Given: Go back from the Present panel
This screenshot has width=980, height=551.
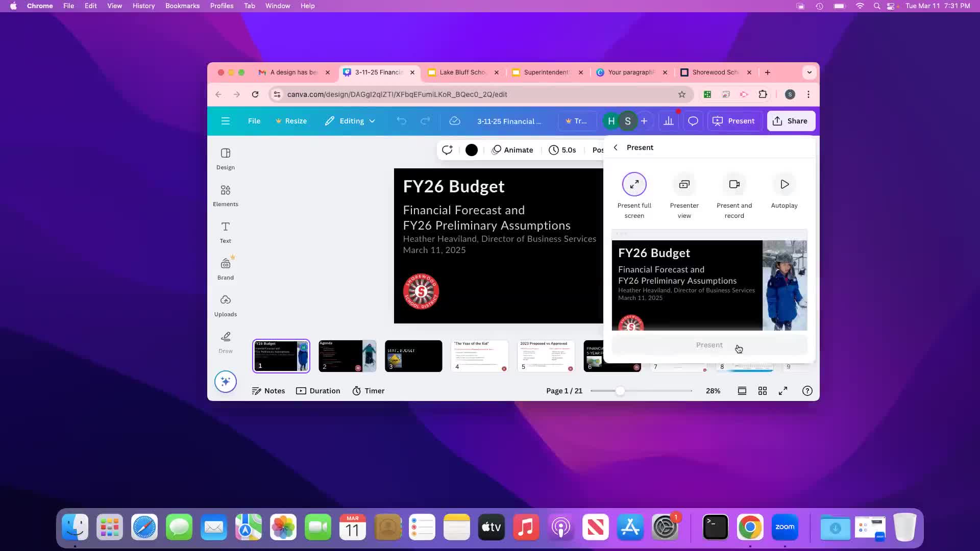Looking at the screenshot, I should [616, 147].
